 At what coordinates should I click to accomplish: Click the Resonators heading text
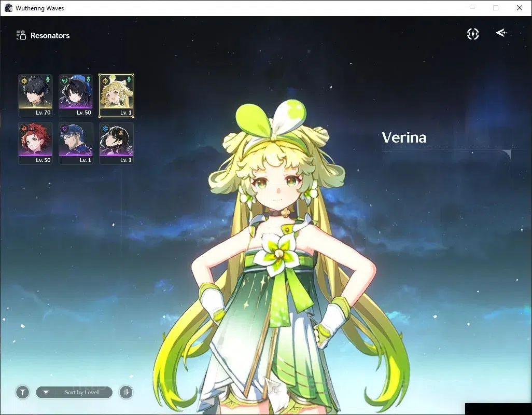[50, 36]
